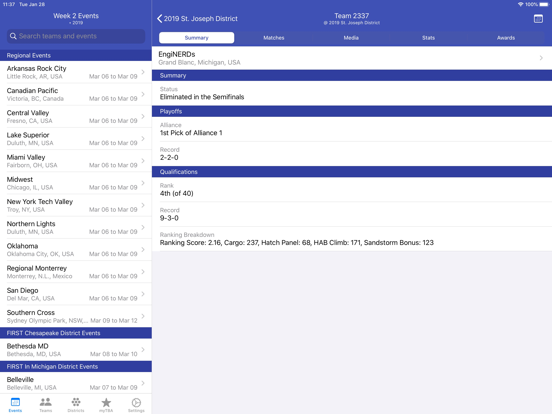This screenshot has height=414, width=552.
Task: Open Belleville event
Action: (76, 383)
